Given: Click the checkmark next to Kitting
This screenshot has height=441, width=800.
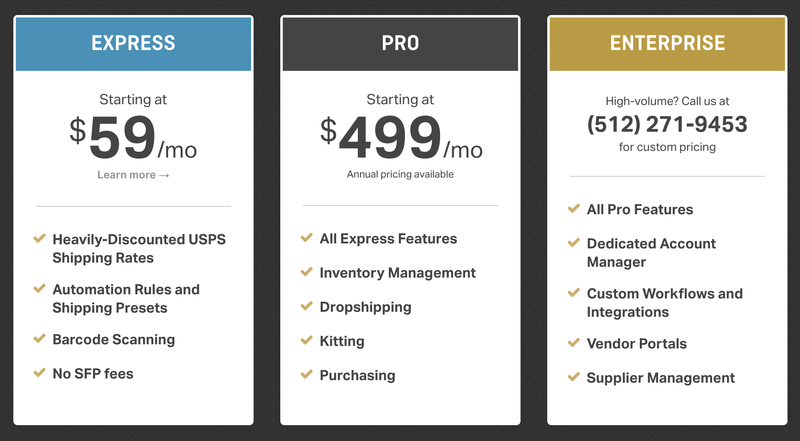Looking at the screenshot, I should (307, 340).
